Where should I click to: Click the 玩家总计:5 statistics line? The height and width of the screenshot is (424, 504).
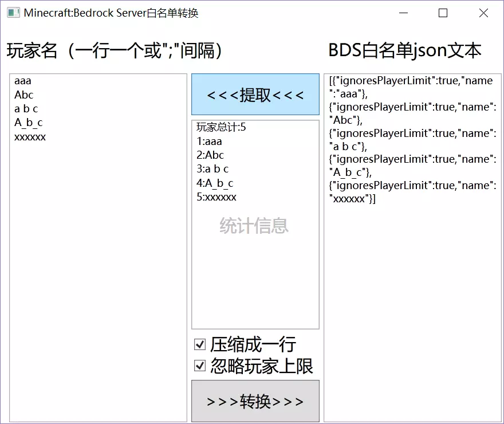[221, 127]
